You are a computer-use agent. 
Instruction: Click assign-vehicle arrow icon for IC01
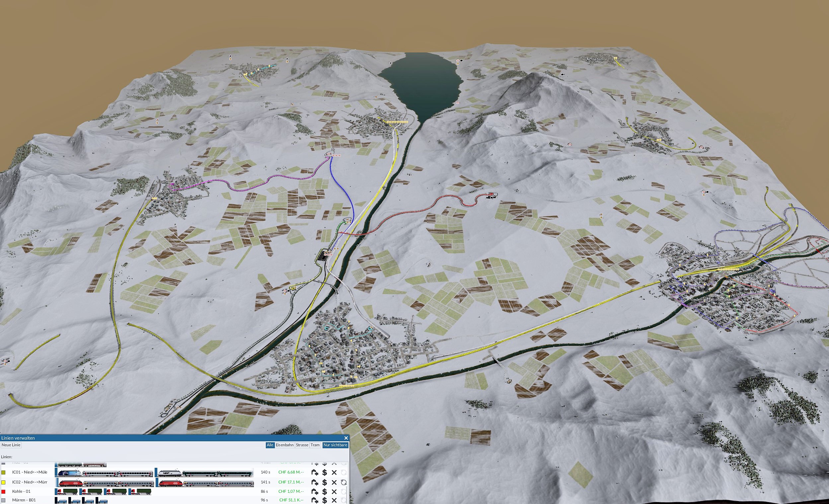pos(315,472)
